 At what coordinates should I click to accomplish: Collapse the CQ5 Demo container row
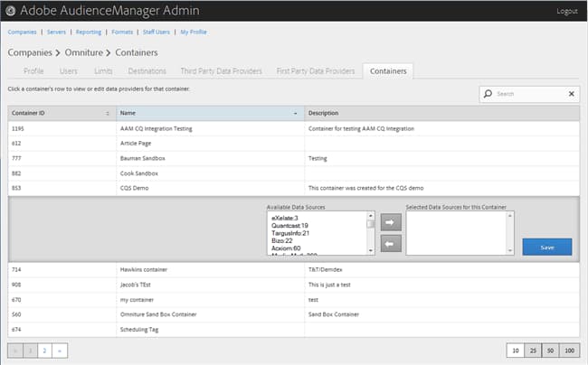click(294, 188)
